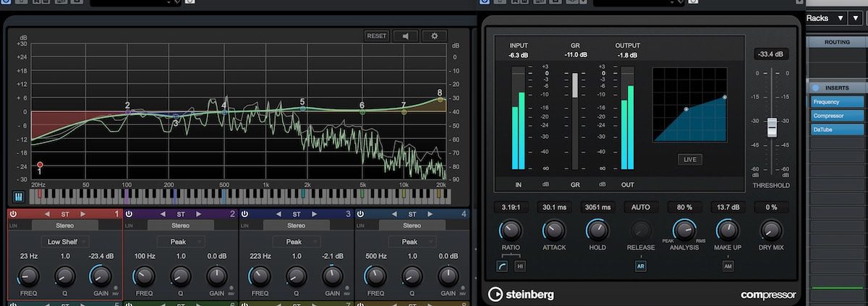Toggle the AR auto release button
Image resolution: width=868 pixels, height=306 pixels.
pos(640,265)
